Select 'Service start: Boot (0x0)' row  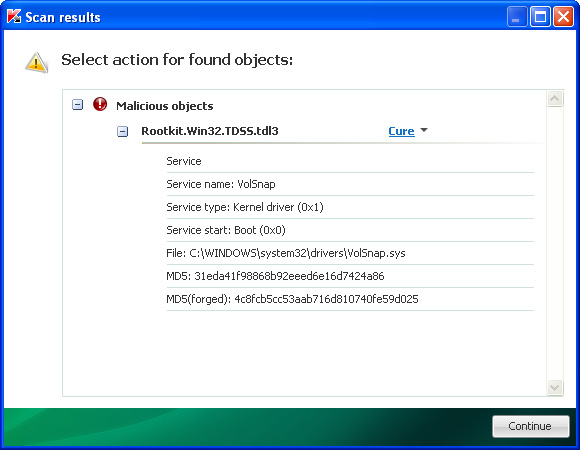350,230
